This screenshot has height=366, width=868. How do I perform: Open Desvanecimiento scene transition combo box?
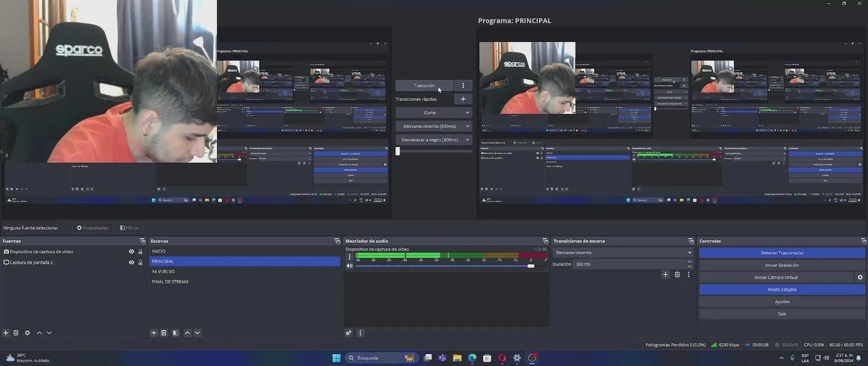(x=623, y=253)
